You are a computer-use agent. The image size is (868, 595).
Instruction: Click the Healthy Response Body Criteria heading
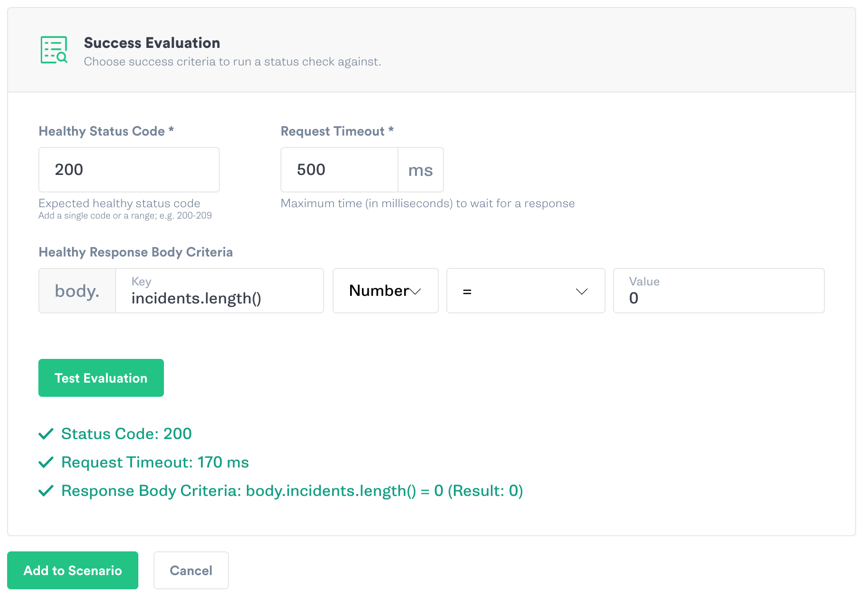[136, 252]
